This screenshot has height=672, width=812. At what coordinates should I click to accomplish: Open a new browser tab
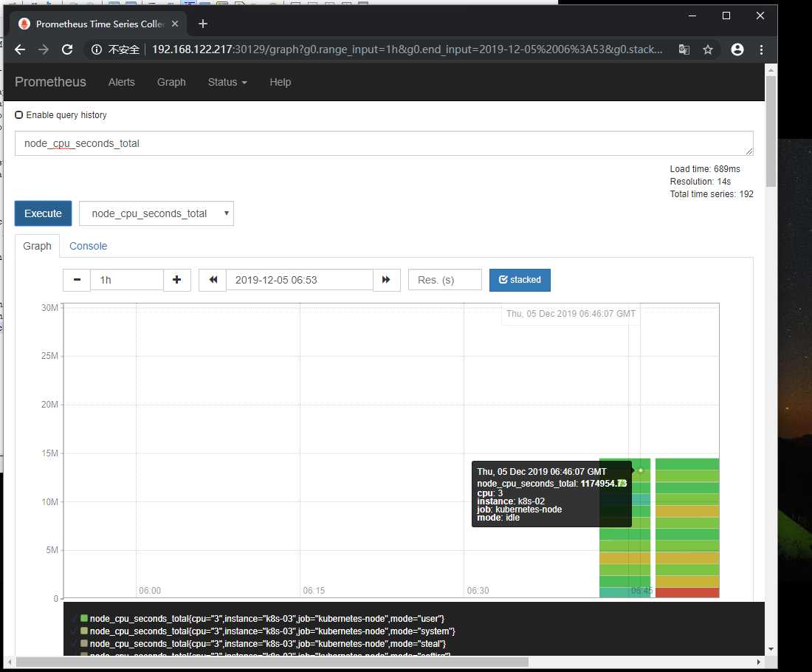tap(203, 24)
